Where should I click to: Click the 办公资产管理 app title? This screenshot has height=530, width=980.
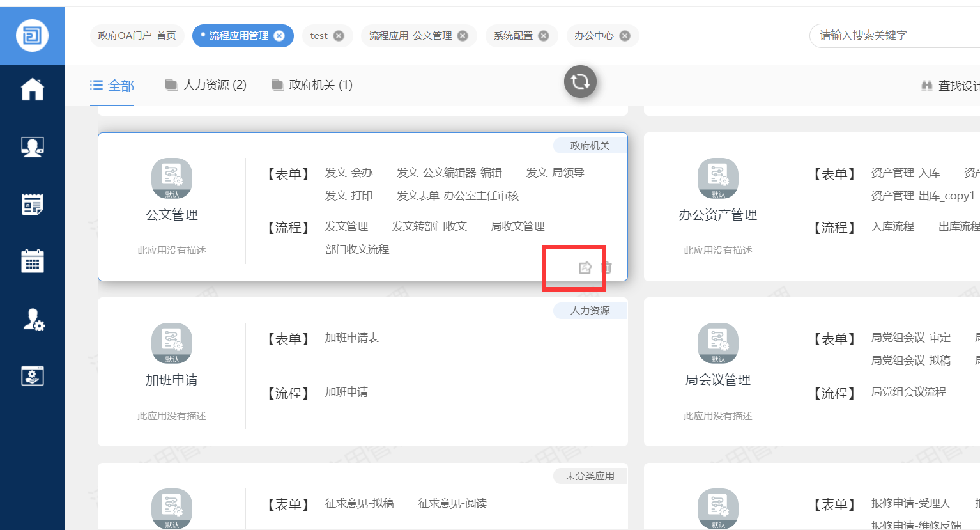pos(718,215)
